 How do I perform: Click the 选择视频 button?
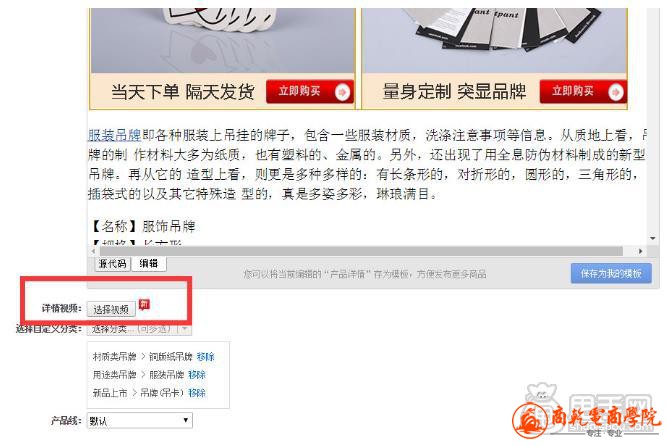point(111,309)
